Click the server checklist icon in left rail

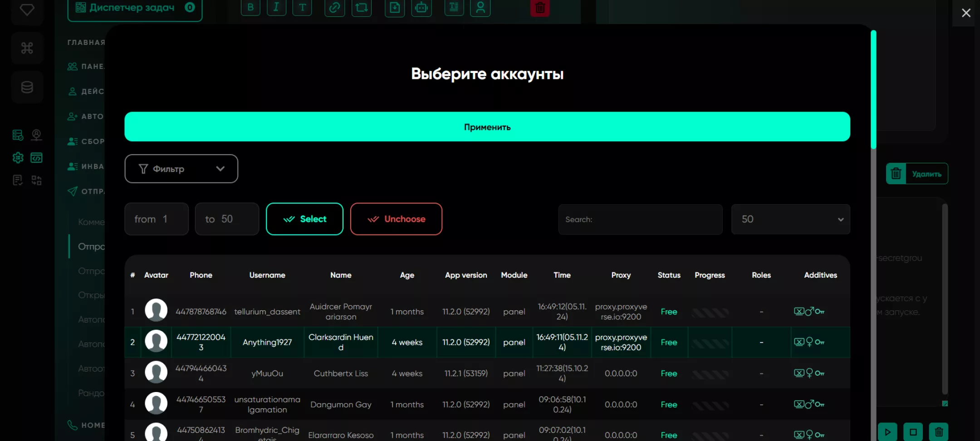click(18, 135)
